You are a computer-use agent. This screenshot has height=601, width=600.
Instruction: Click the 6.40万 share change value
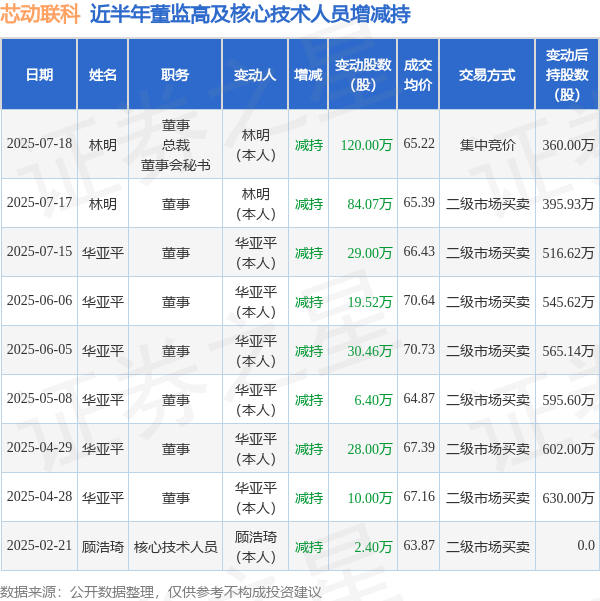tap(373, 401)
